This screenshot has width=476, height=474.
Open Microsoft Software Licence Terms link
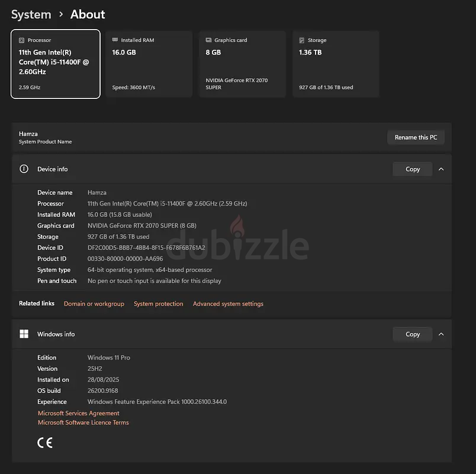[x=83, y=422]
